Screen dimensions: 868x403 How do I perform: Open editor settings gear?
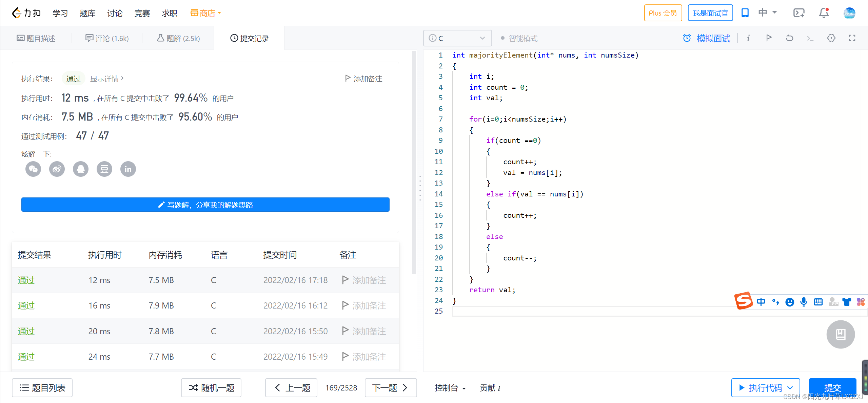click(831, 38)
